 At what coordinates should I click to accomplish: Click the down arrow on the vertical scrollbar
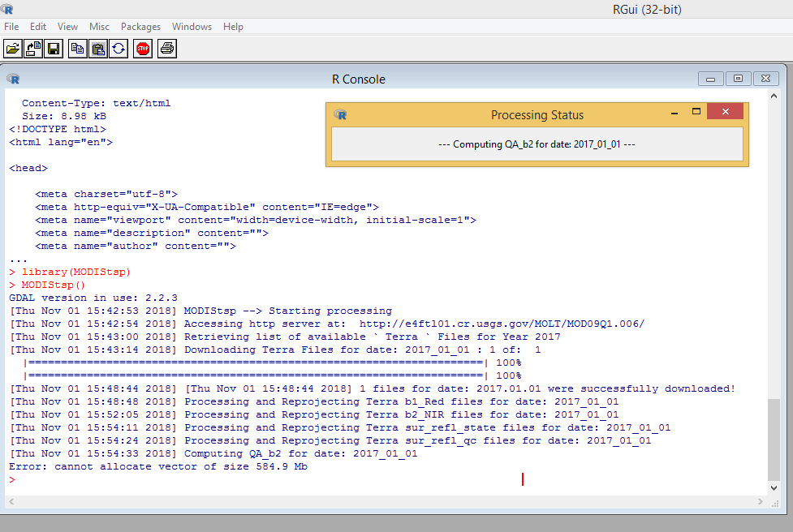coord(772,487)
